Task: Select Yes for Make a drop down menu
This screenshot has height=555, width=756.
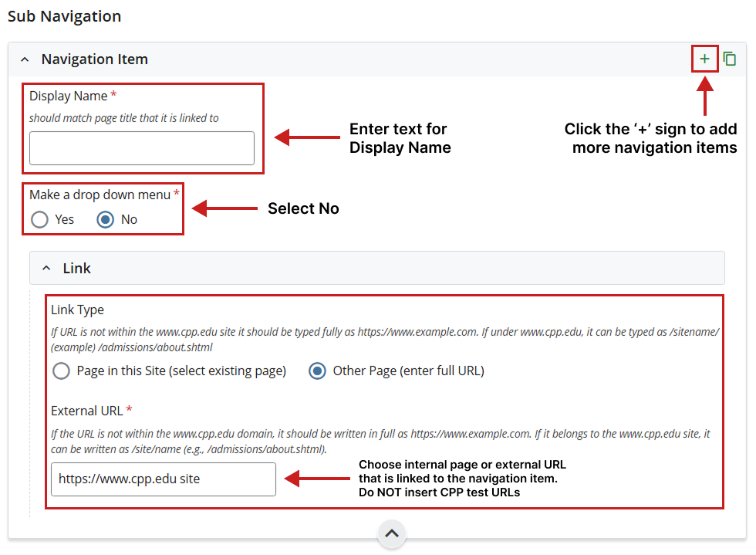Action: coord(39,220)
